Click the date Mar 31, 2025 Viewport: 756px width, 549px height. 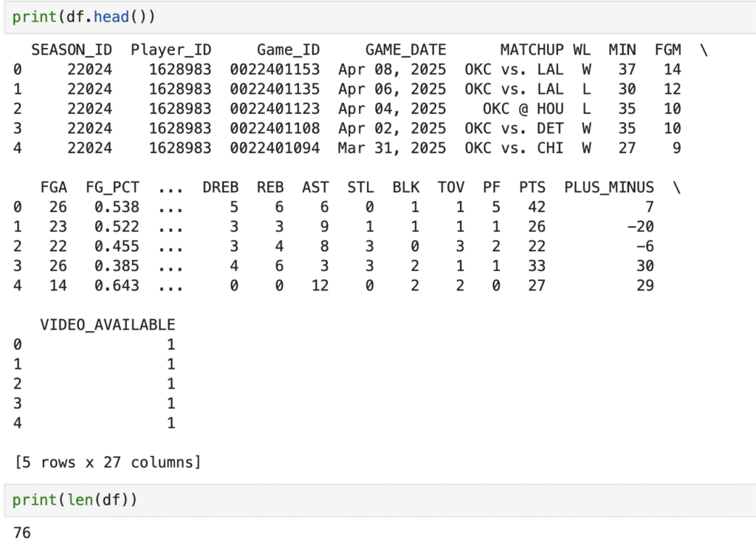[392, 148]
